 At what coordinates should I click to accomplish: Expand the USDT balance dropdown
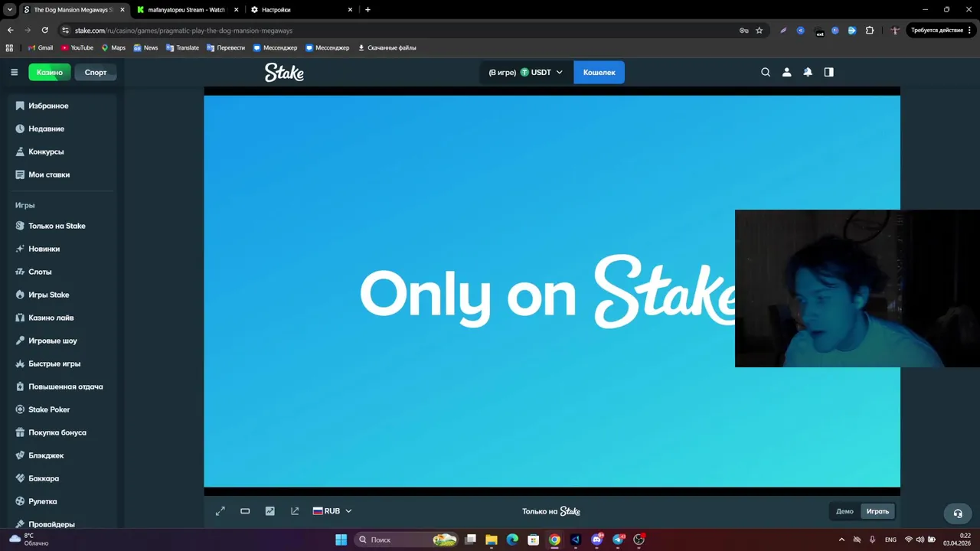[526, 72]
